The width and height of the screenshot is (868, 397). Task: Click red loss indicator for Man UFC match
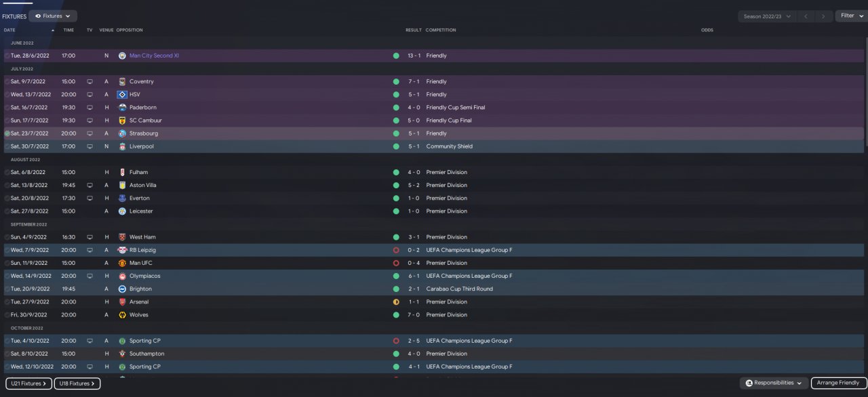396,263
